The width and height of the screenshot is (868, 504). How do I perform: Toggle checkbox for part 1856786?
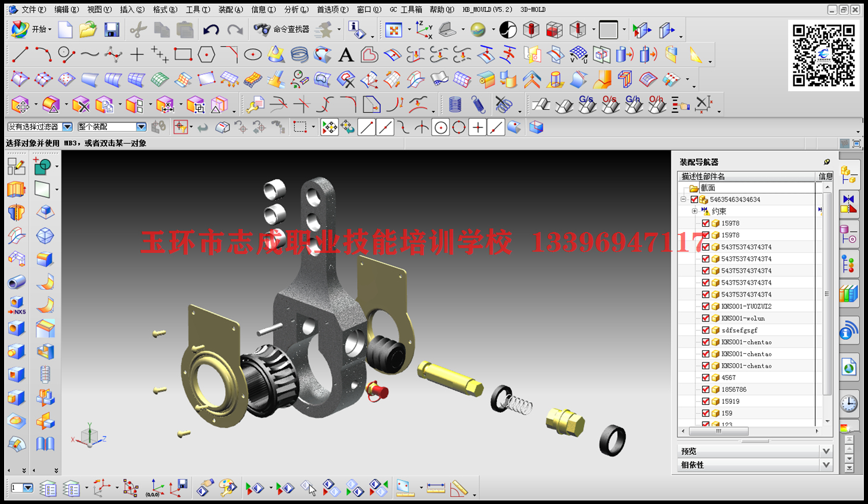click(706, 389)
